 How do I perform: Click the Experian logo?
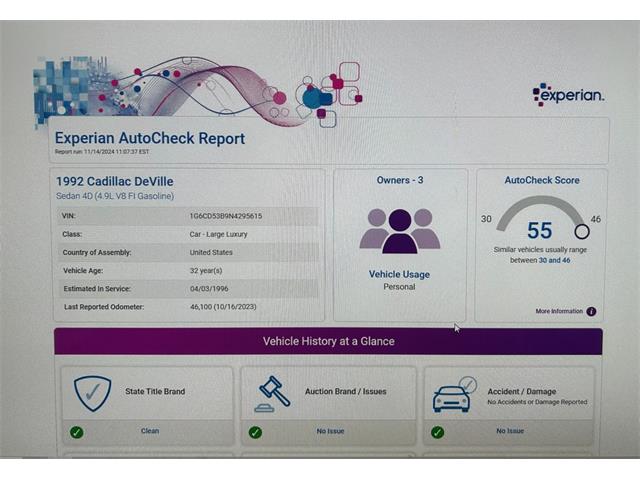(568, 95)
